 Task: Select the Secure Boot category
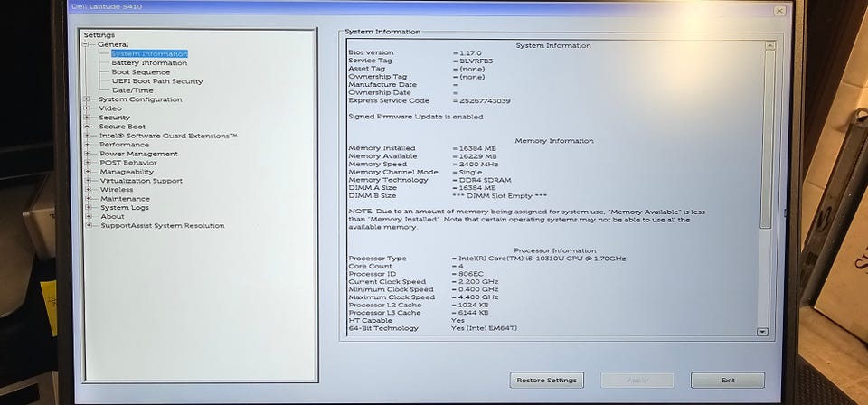tap(122, 127)
